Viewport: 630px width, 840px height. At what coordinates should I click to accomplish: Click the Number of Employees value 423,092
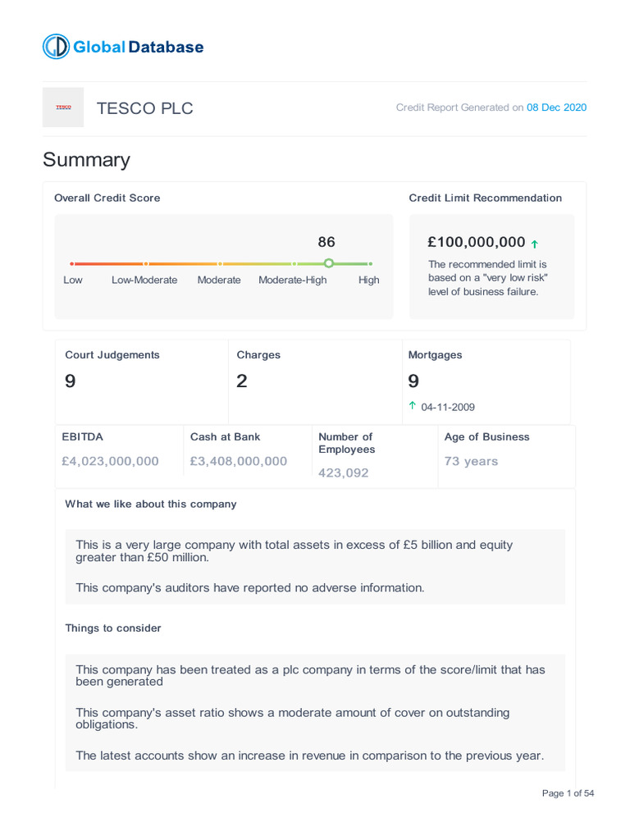(344, 472)
